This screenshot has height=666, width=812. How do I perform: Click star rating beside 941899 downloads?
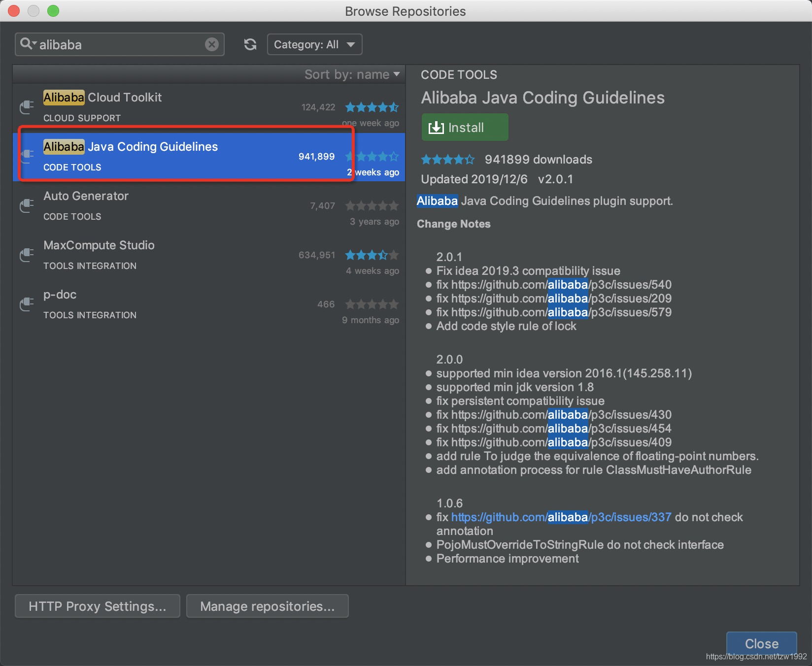448,159
